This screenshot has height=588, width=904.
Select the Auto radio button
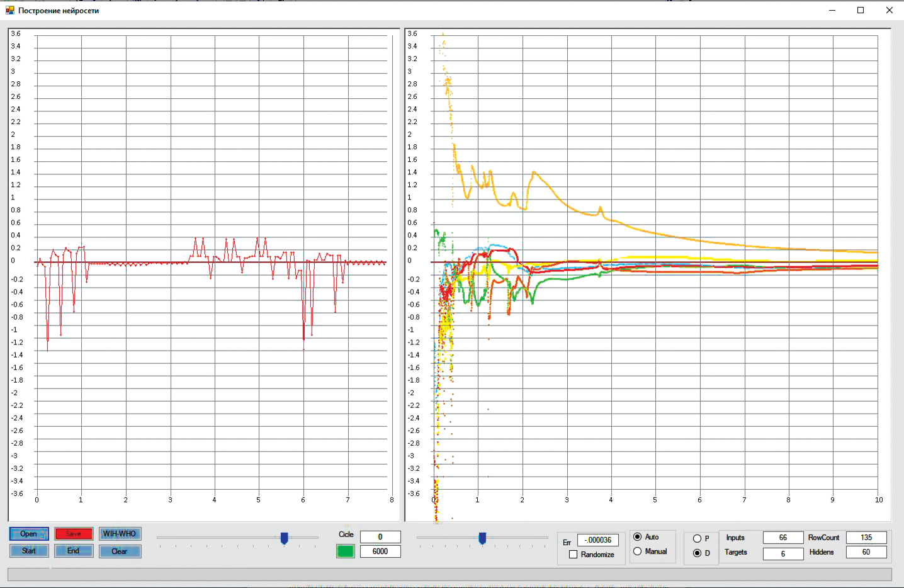(x=638, y=537)
